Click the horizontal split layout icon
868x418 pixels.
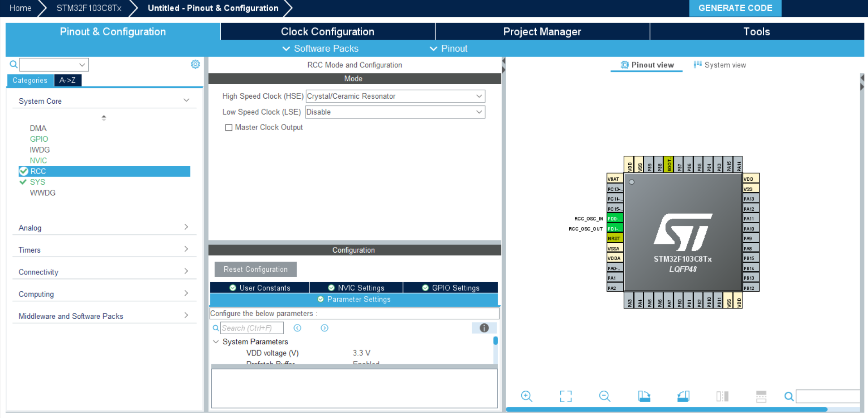(x=761, y=396)
